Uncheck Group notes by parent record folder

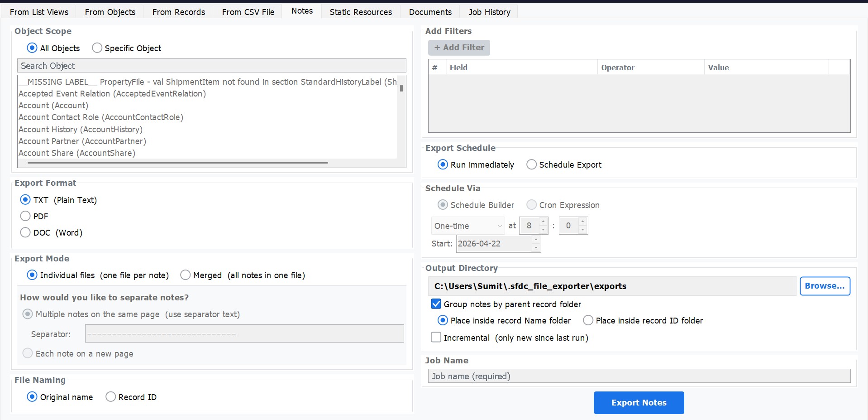click(436, 304)
